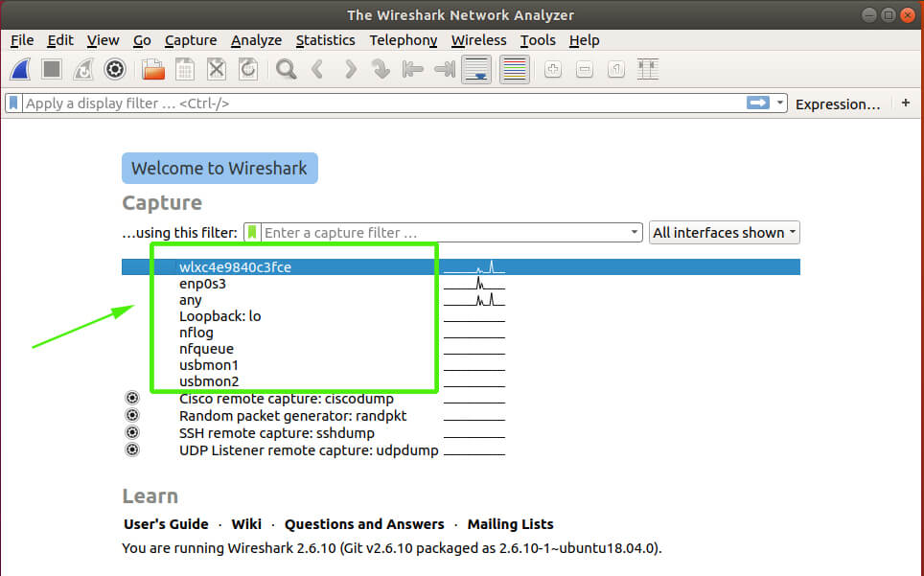Open the Expression… filter builder
The image size is (924, 576).
tap(838, 104)
